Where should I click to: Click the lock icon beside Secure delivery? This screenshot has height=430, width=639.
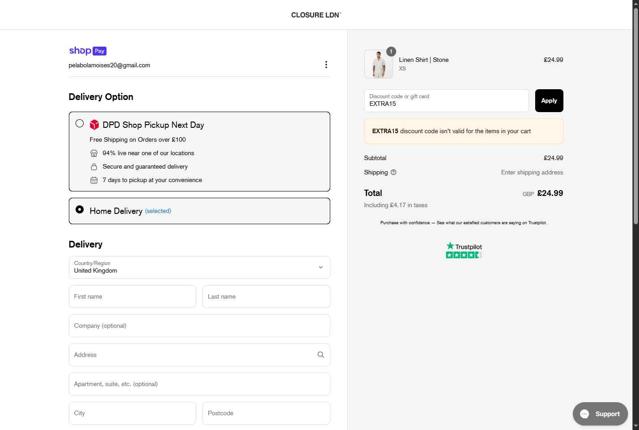[94, 167]
